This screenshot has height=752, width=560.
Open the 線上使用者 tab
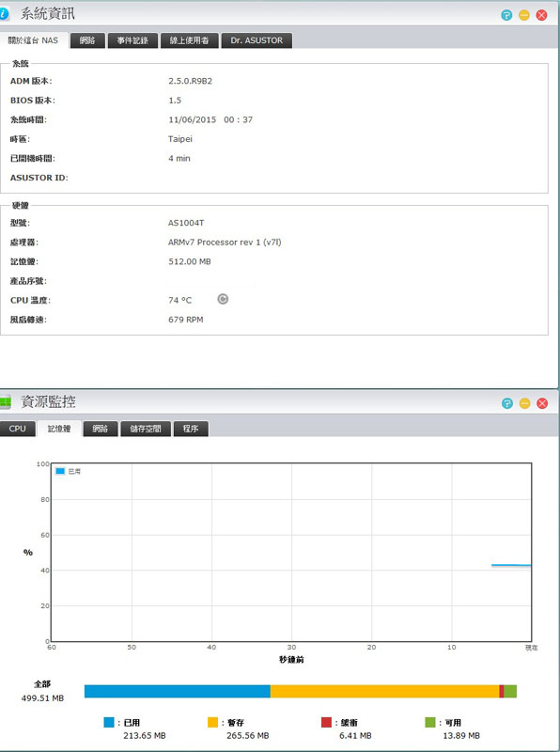pos(190,40)
